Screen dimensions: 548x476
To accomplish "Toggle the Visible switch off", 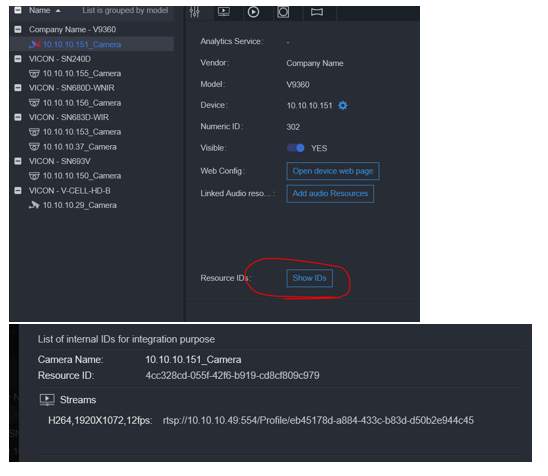I will coord(296,148).
